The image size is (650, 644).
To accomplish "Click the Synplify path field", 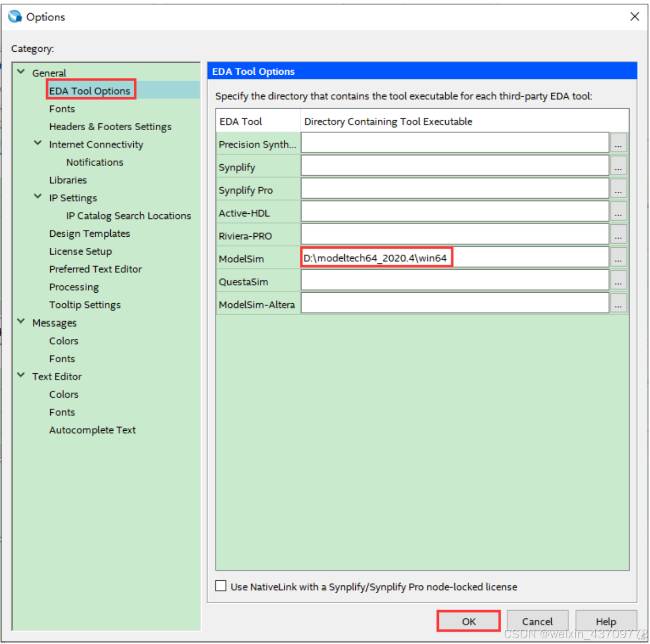I will (x=455, y=166).
